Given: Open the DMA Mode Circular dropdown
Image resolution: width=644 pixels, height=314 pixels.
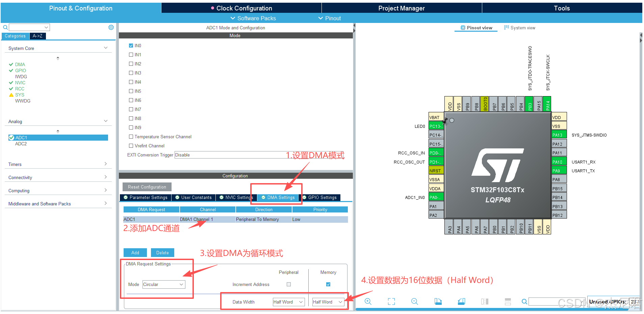Looking at the screenshot, I should (x=164, y=284).
